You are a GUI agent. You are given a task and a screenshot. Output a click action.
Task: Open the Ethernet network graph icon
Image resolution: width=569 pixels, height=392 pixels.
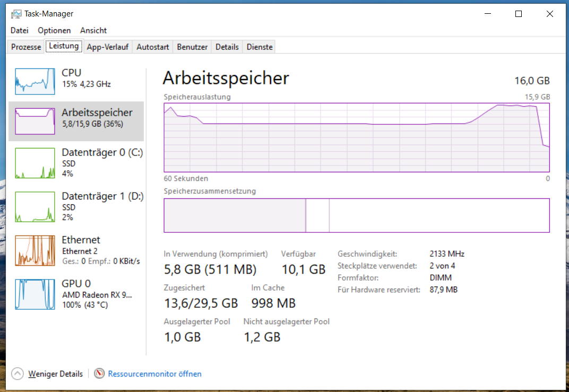click(x=35, y=250)
